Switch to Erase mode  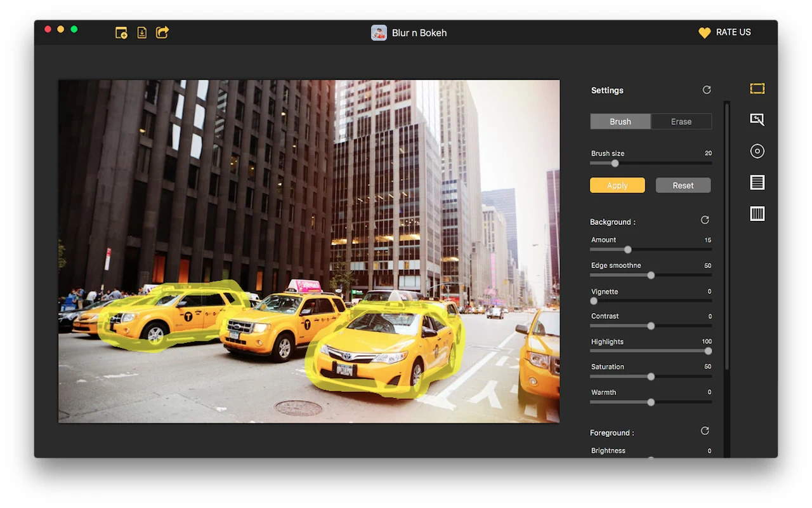click(681, 122)
